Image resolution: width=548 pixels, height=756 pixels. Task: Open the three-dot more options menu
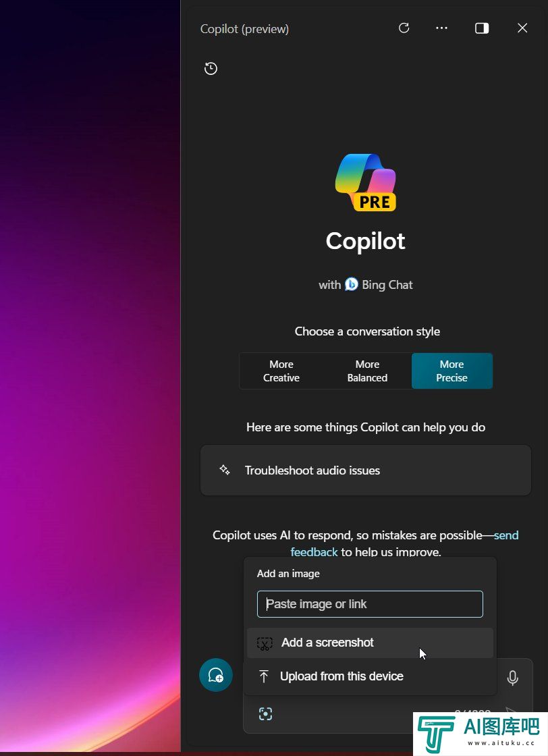[x=441, y=28]
